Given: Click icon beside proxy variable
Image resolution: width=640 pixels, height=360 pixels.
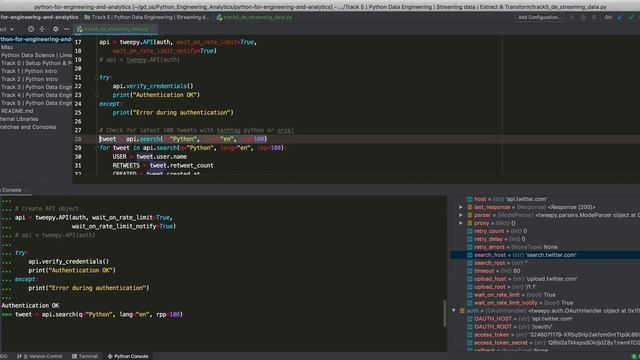Looking at the screenshot, I should pyautogui.click(x=469, y=223).
